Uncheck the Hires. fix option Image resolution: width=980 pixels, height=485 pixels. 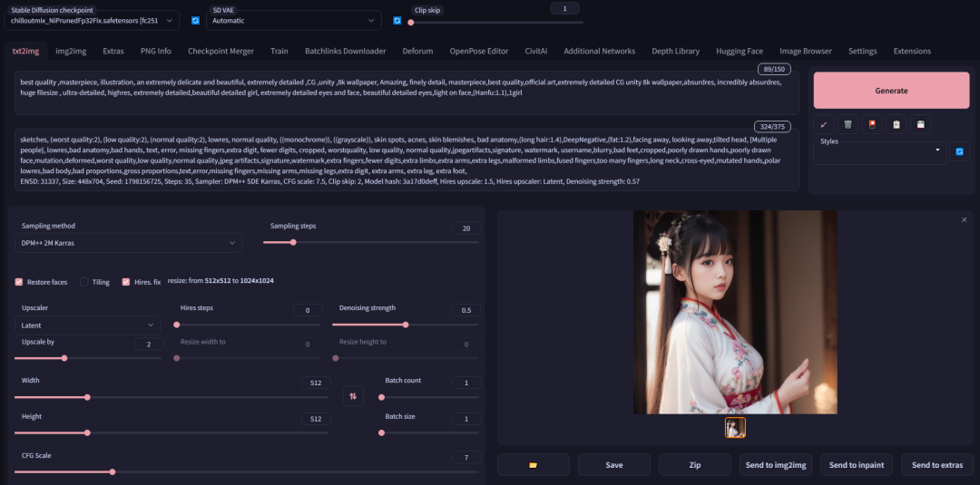click(126, 282)
